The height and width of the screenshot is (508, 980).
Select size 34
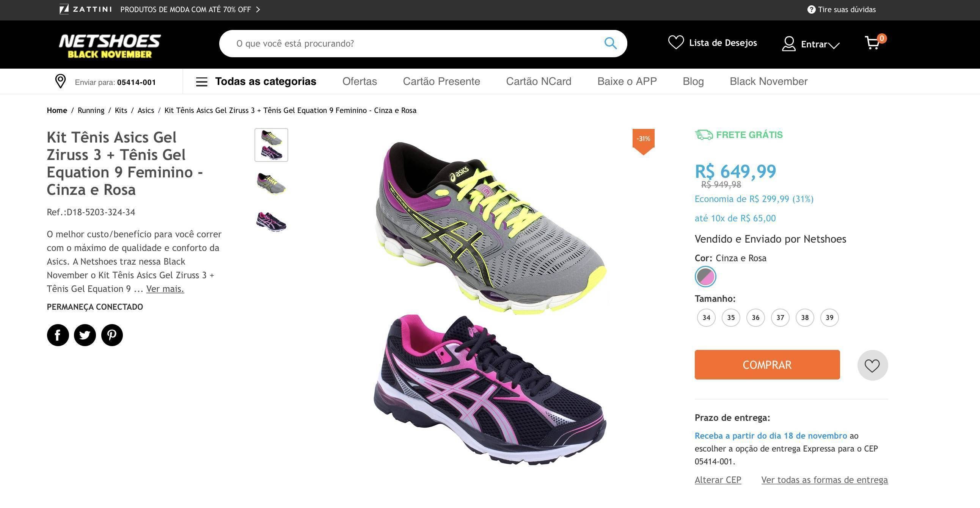[706, 318]
